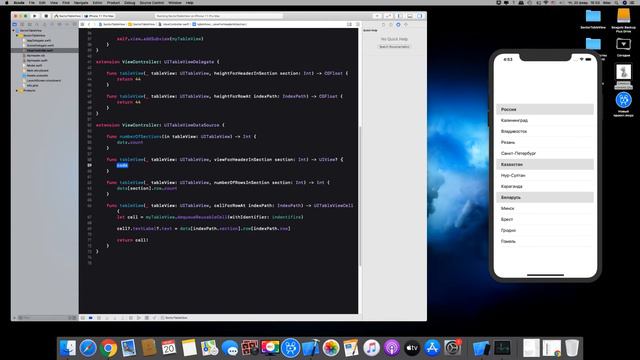This screenshot has height=360, width=640.
Task: Open Notes from the Dock
Action: tap(189, 348)
